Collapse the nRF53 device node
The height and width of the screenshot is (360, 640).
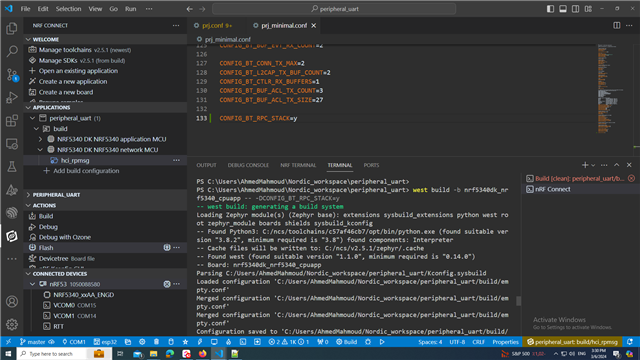[x=32, y=284]
